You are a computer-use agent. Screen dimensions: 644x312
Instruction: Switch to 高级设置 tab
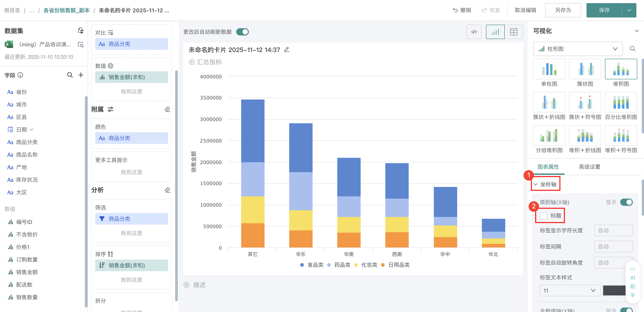(589, 167)
